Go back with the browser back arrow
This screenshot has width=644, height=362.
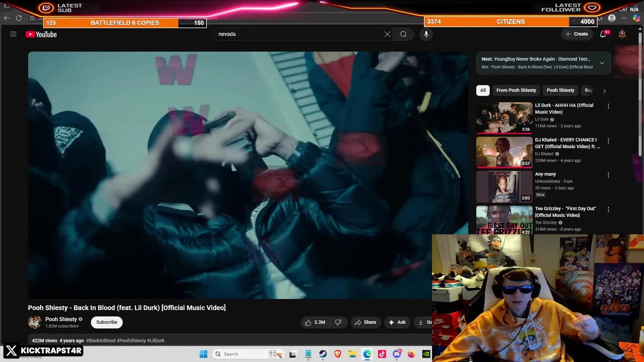pyautogui.click(x=7, y=18)
